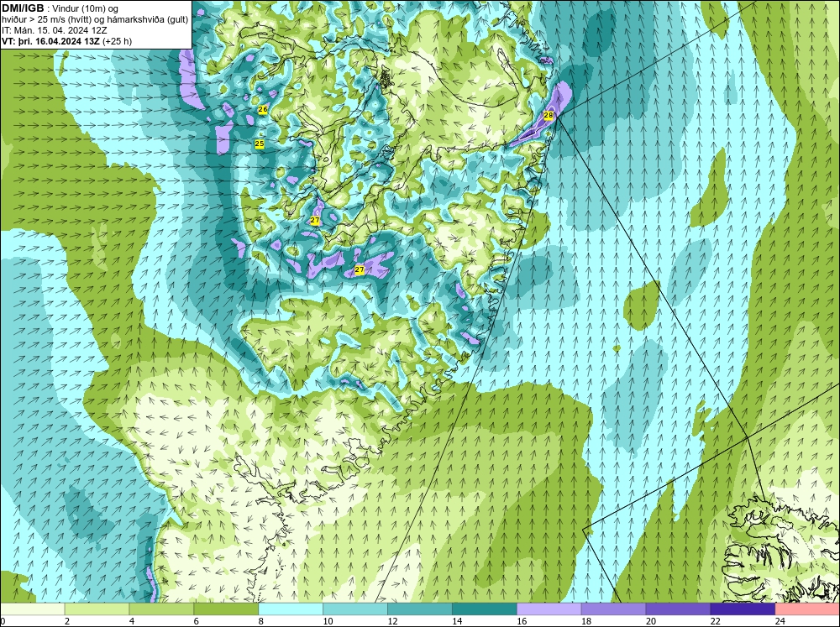Click the scale value "12"

(x=392, y=621)
